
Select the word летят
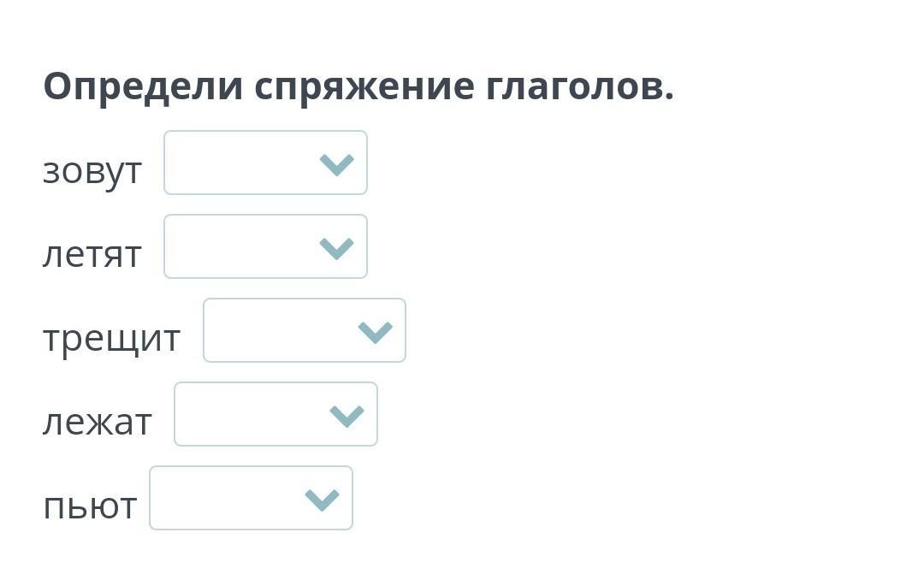(92, 254)
